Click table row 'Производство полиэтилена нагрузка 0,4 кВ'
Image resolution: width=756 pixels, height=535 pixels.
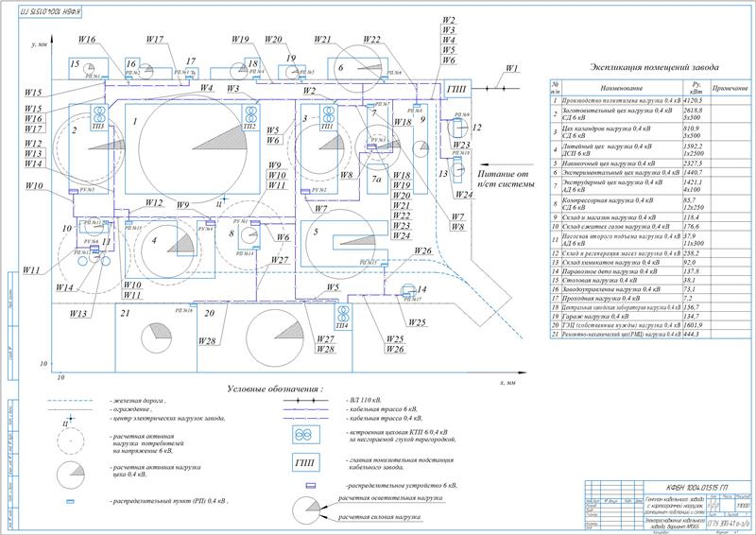pyautogui.click(x=650, y=101)
